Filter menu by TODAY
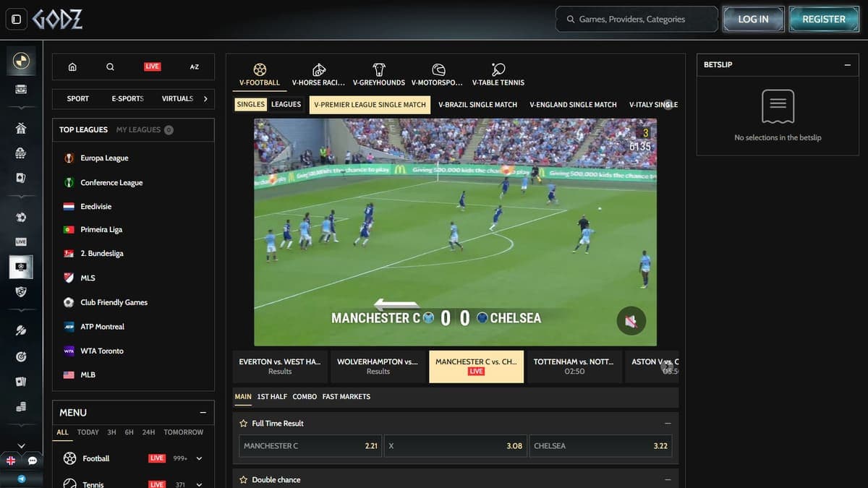 point(88,432)
